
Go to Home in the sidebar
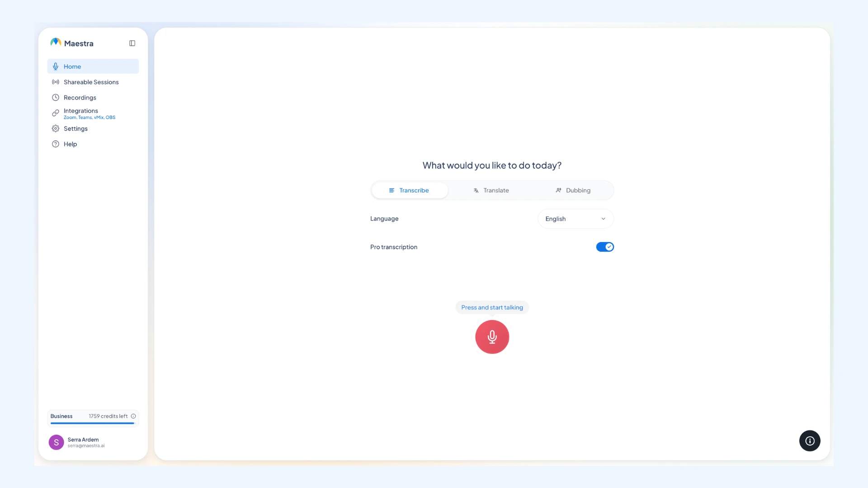coord(93,66)
